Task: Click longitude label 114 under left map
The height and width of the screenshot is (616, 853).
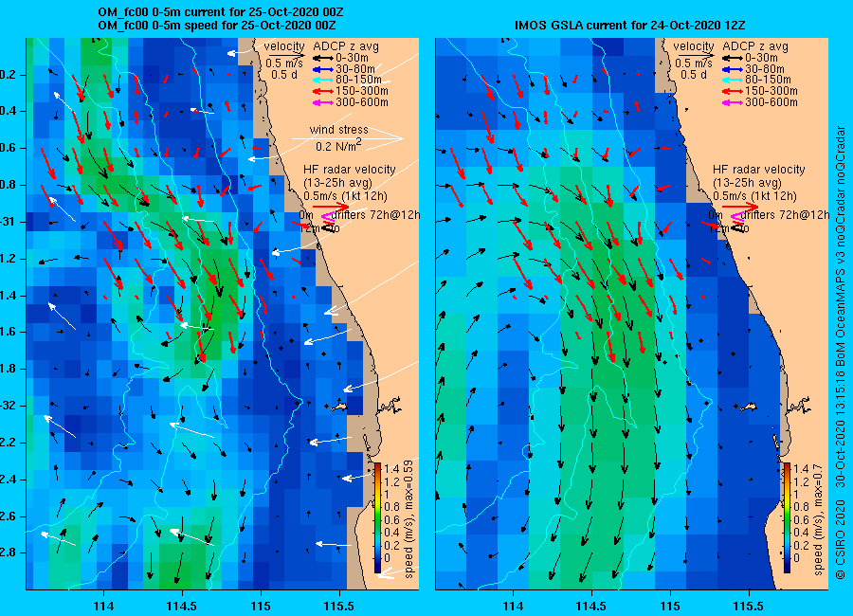Action: pos(103,606)
